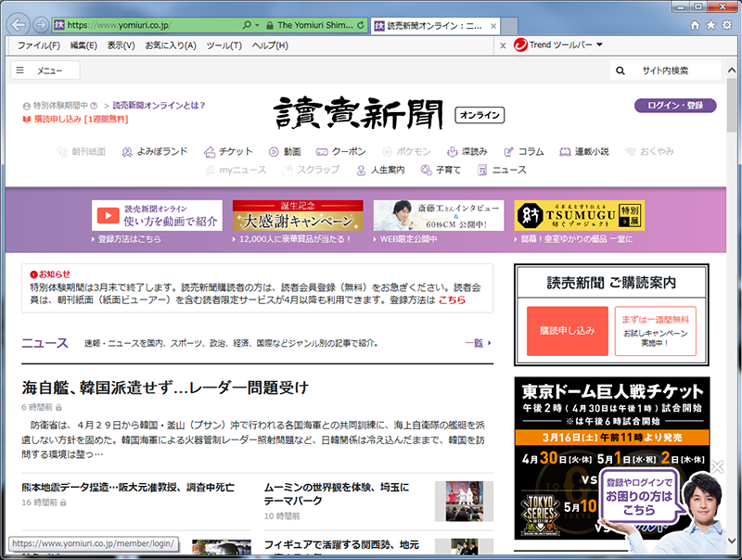Open browser Tools gear icon
742x560 pixels.
pos(727,26)
